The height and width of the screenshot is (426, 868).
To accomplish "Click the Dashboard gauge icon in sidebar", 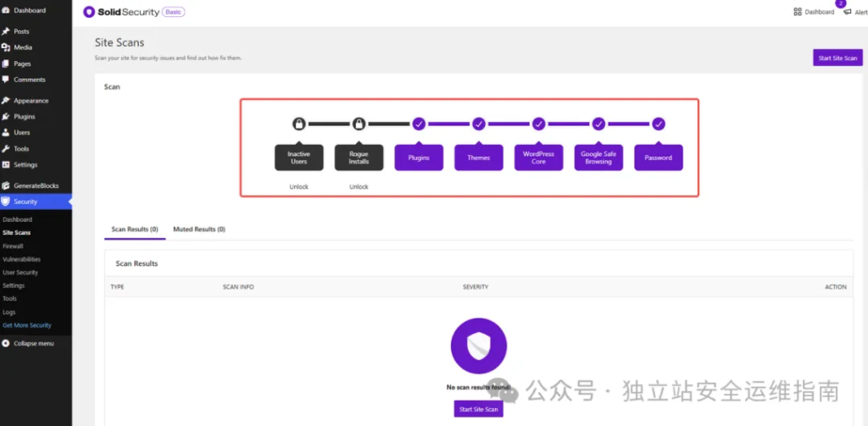I will pos(6,10).
